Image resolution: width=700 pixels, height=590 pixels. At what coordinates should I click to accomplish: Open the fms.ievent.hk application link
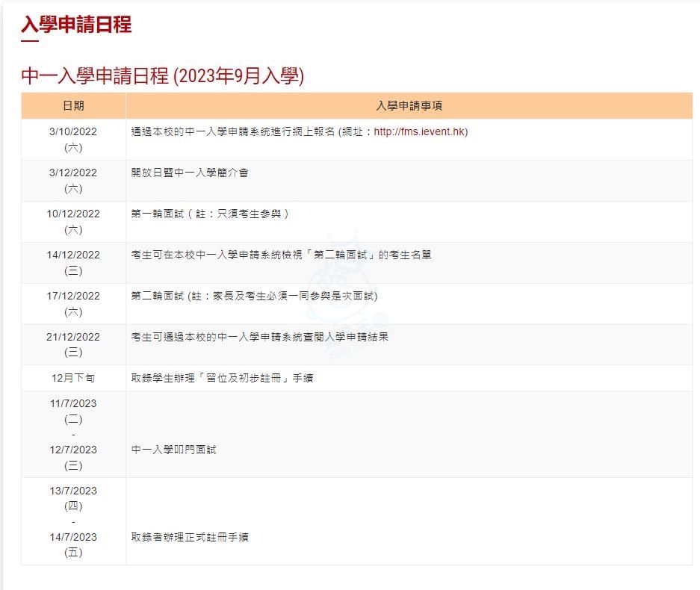click(x=421, y=131)
